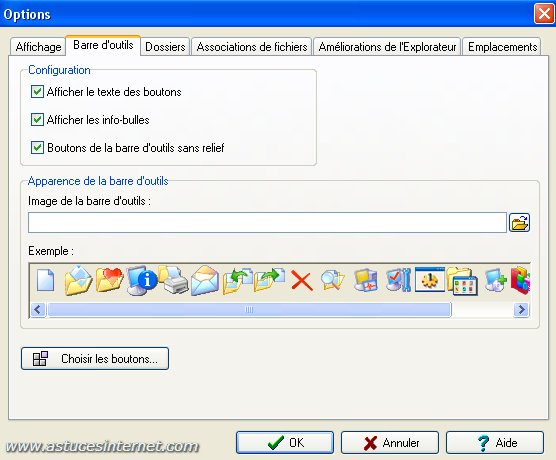Screen dimensions: 556x460
Task: Switch to the Affichage tab
Action: coord(38,47)
